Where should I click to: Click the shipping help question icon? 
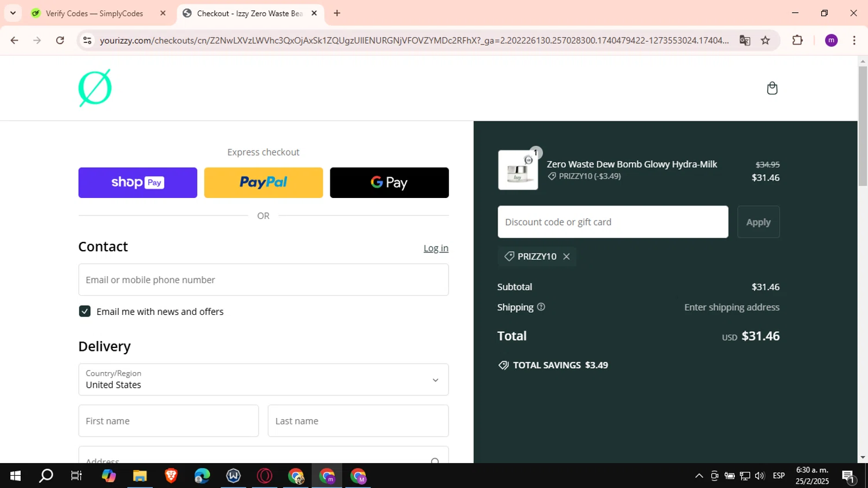click(x=541, y=307)
